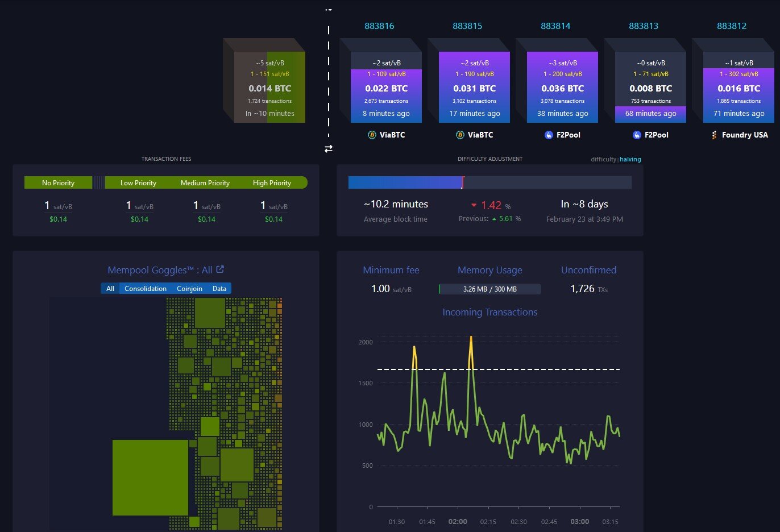Click the F2Pool icon under block 883813
Image resolution: width=780 pixels, height=532 pixels.
coord(637,135)
